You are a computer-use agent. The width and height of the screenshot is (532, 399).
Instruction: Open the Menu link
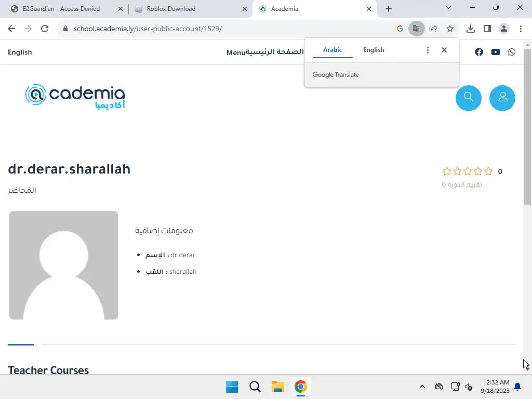point(235,52)
